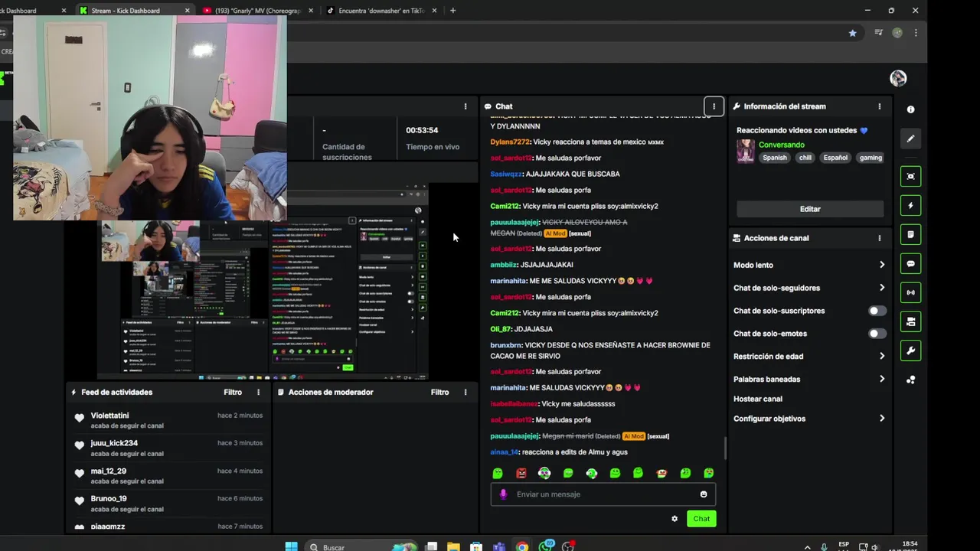Toggle Chat de solo-emotes switch
980x551 pixels.
(877, 334)
